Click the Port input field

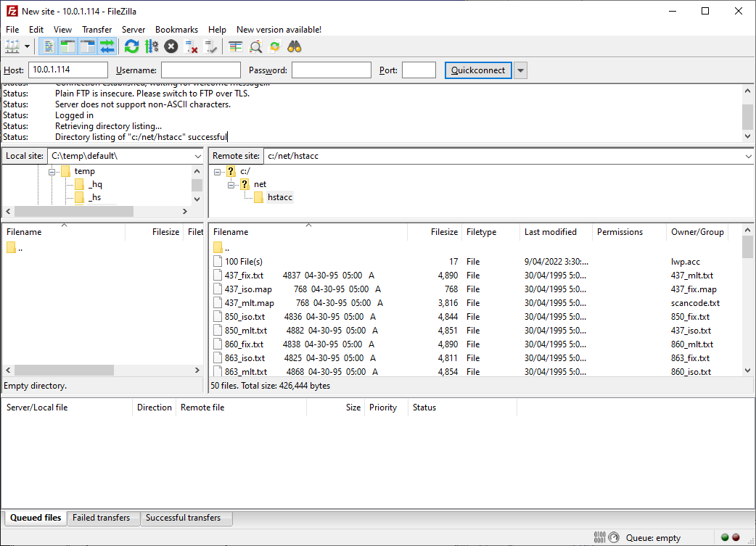[x=419, y=70]
